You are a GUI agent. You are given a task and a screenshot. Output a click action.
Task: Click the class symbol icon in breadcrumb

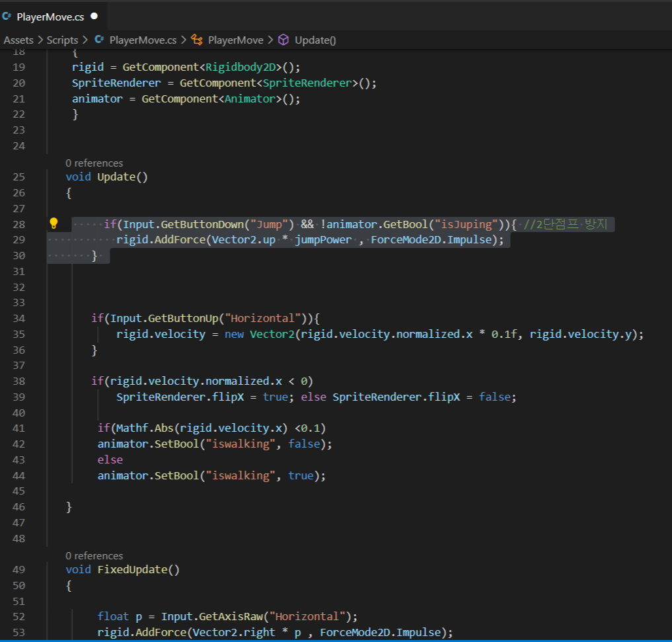pos(197,40)
